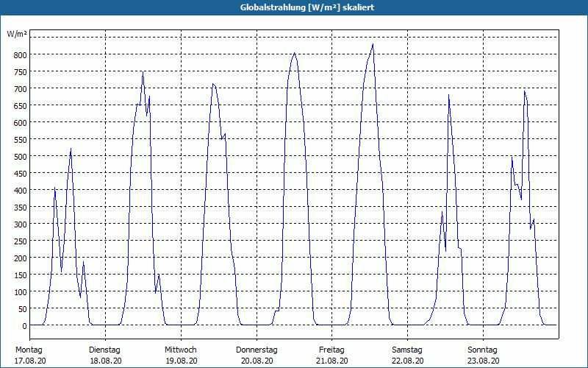Click the 'Dienstag' day label
588x368 pixels.
pyautogui.click(x=104, y=350)
